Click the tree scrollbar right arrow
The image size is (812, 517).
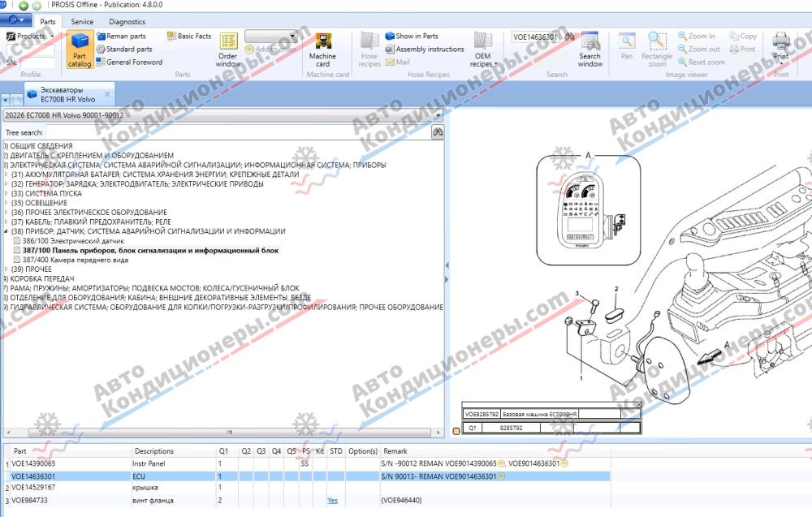(438, 432)
